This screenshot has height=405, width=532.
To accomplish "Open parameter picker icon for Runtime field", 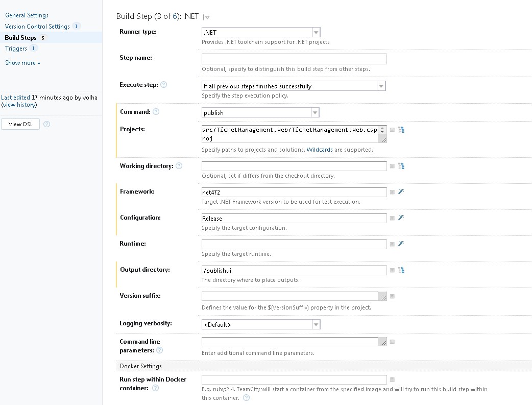I will pos(392,244).
